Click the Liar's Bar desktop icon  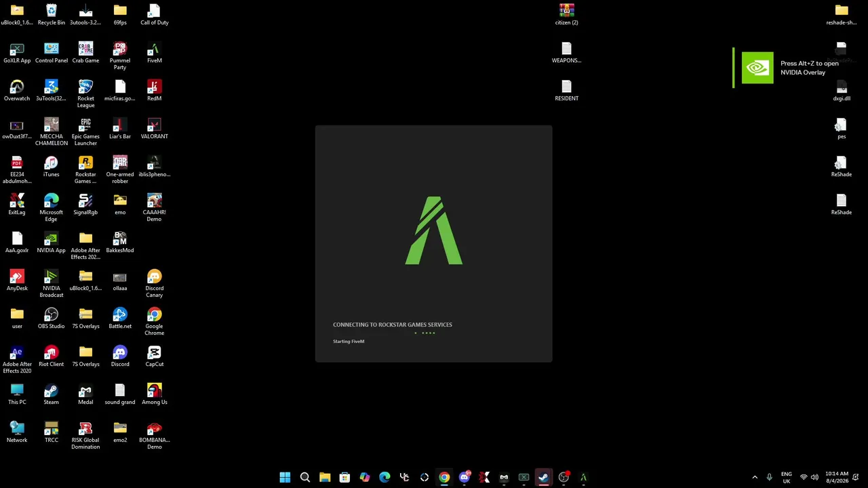[x=120, y=128]
